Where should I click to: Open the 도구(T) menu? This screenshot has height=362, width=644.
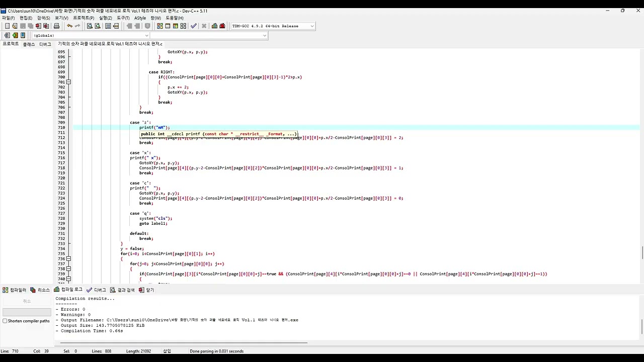[x=123, y=18]
